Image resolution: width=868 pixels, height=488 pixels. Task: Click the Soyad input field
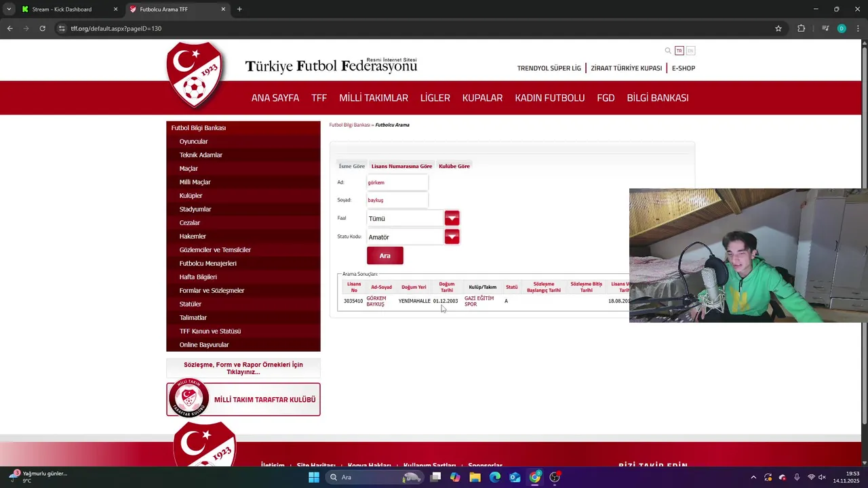[397, 200]
